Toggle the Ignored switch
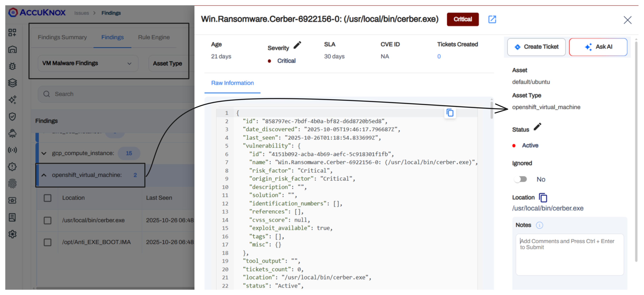644x295 pixels. pos(520,179)
